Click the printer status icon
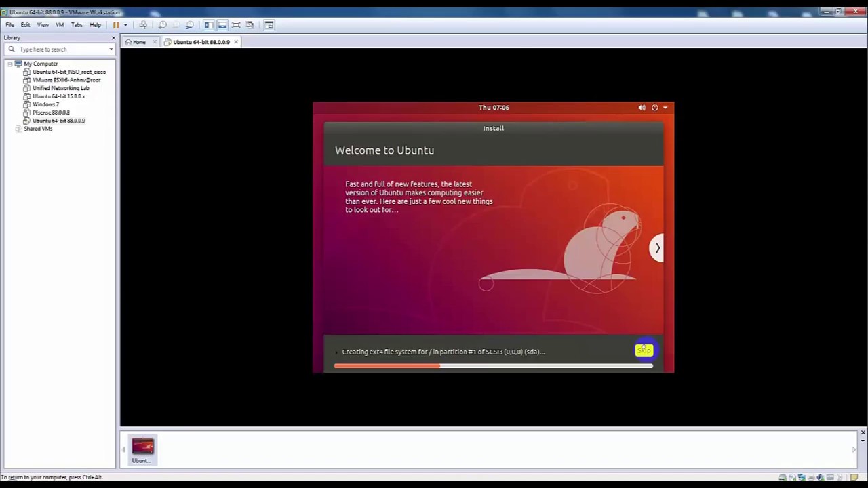 tap(811, 477)
